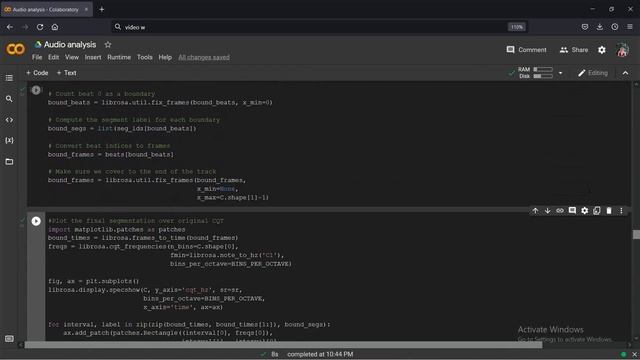Open the code snippets panel
This screenshot has height=360, width=640.
pos(9,120)
